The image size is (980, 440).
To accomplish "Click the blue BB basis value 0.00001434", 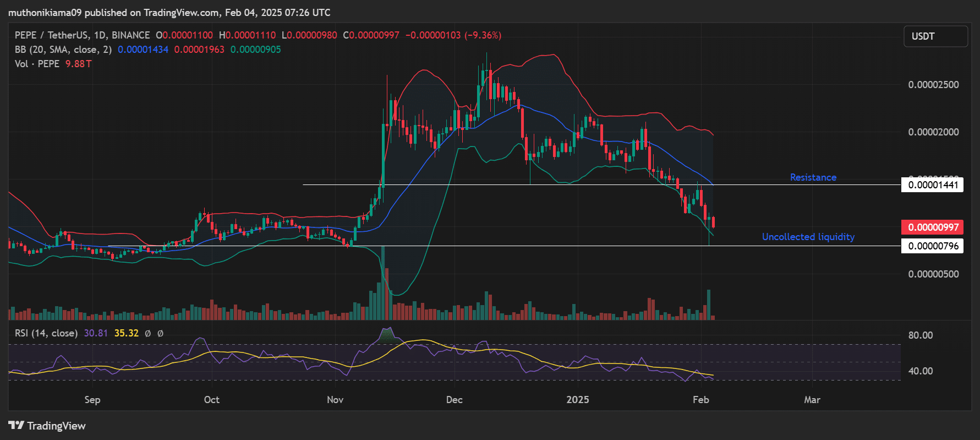I will 143,50.
